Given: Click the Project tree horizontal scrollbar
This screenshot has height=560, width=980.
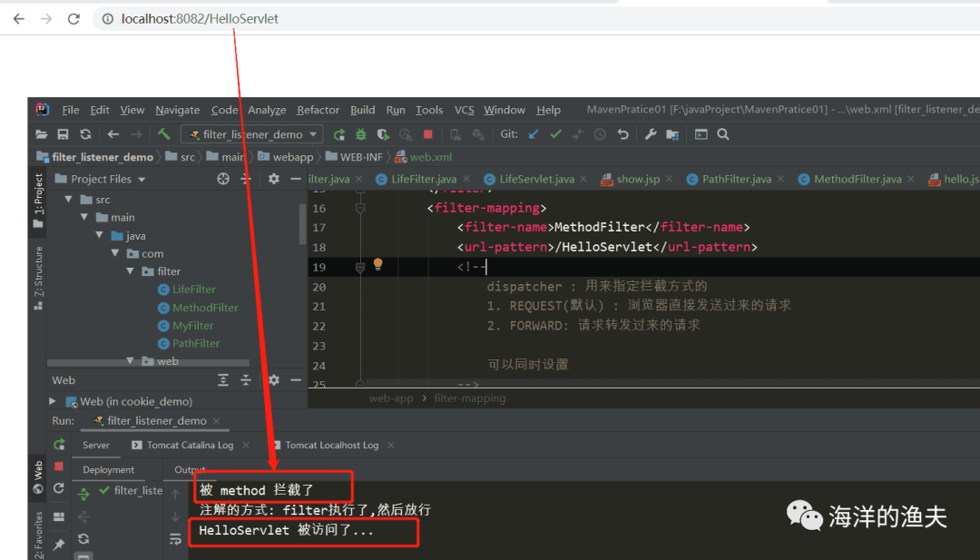Looking at the screenshot, I should click(x=148, y=362).
